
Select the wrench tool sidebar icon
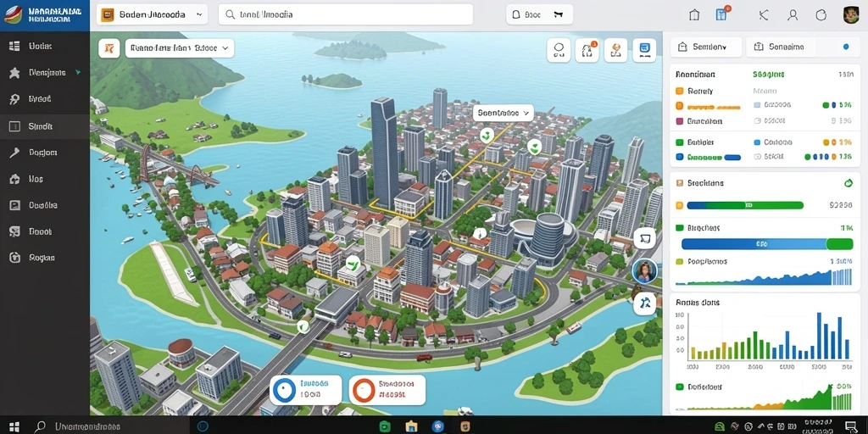(14, 153)
